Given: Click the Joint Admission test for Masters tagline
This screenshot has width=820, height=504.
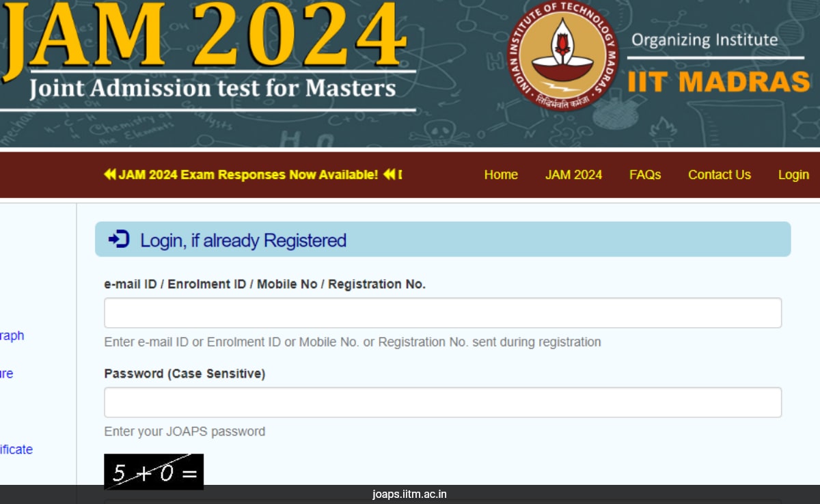Looking at the screenshot, I should tap(212, 87).
